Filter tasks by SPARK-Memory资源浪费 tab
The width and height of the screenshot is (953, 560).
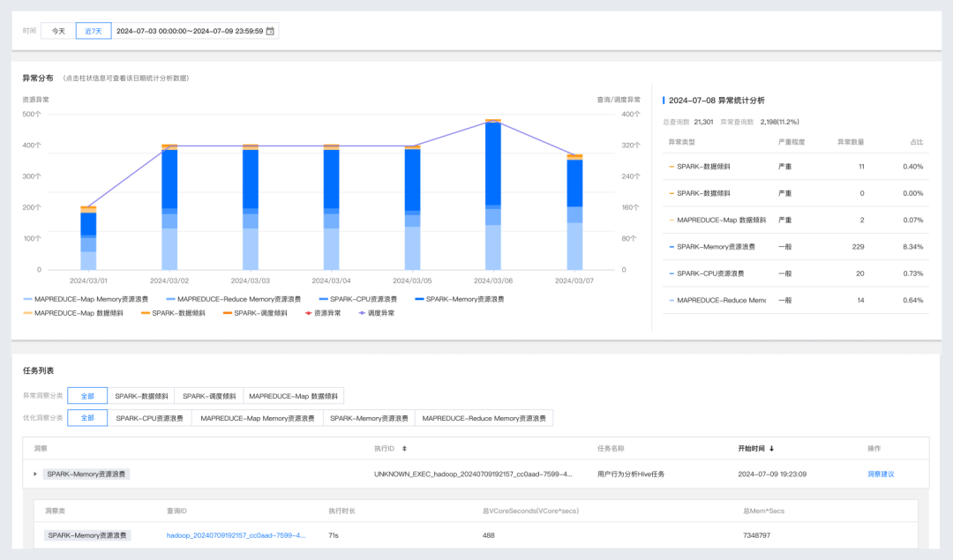coord(369,418)
